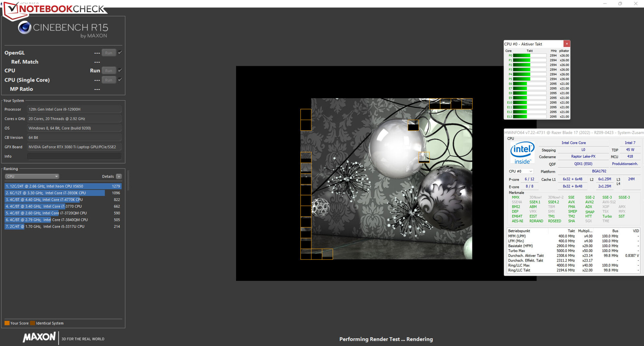The height and width of the screenshot is (346, 644).
Task: Click the MCU 418 value
Action: 630,157
